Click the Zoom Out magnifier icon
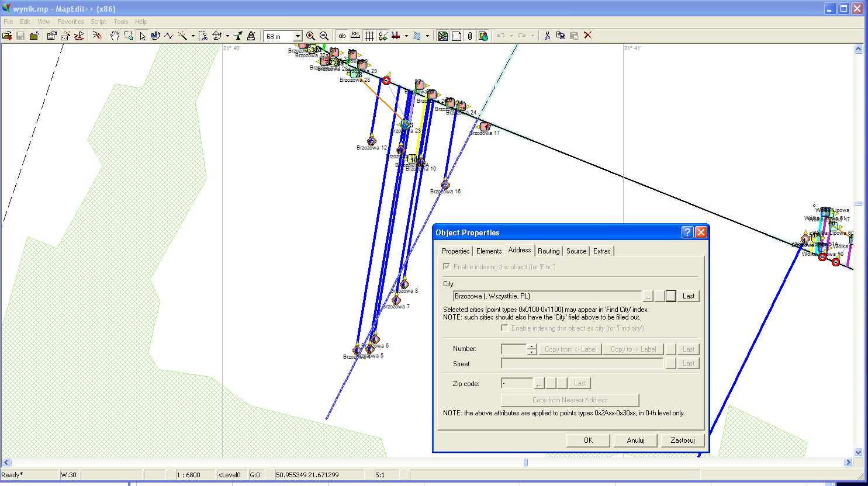The width and height of the screenshot is (868, 486). point(324,36)
